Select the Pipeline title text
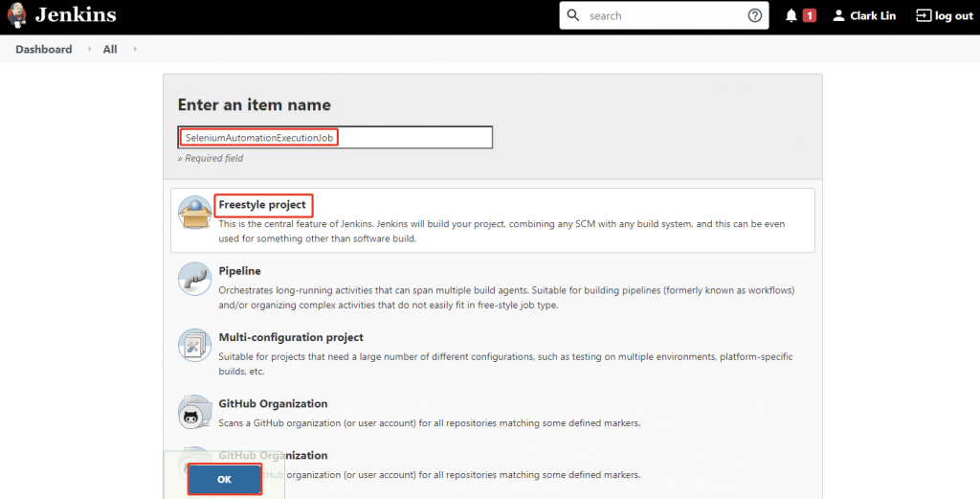 click(x=240, y=271)
